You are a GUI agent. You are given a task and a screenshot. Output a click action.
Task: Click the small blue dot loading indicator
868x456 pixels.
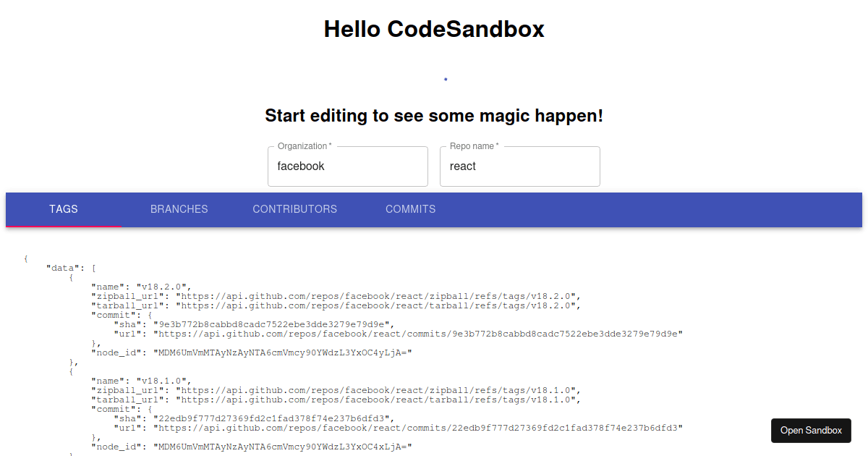coord(446,80)
